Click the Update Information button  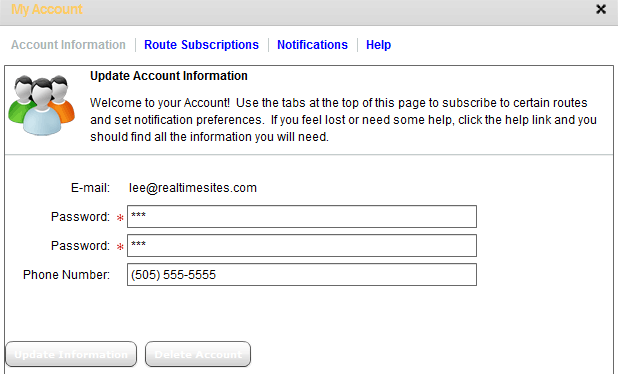coord(71,354)
